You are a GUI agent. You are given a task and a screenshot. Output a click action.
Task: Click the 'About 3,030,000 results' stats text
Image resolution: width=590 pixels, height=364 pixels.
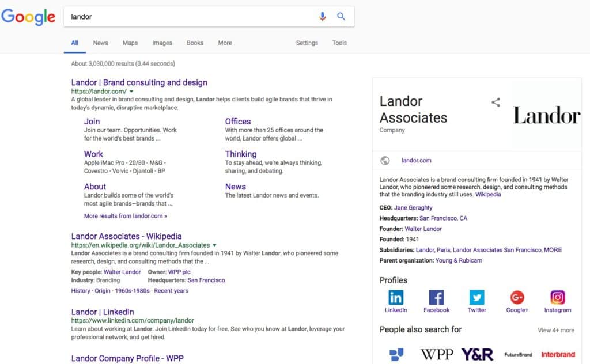(123, 63)
